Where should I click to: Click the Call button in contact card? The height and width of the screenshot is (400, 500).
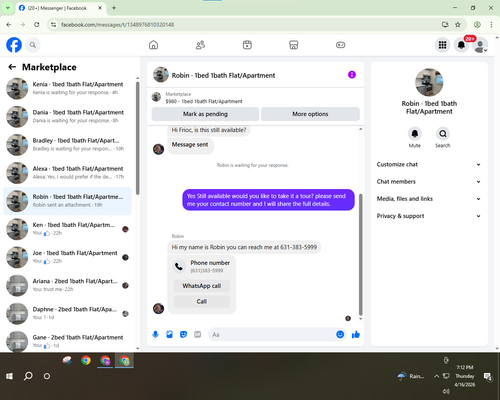click(202, 301)
